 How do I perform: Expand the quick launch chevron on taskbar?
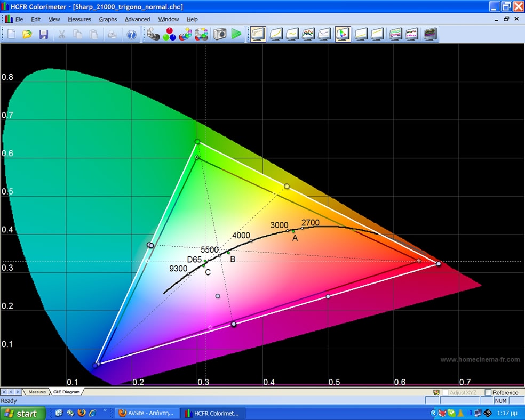pyautogui.click(x=105, y=411)
